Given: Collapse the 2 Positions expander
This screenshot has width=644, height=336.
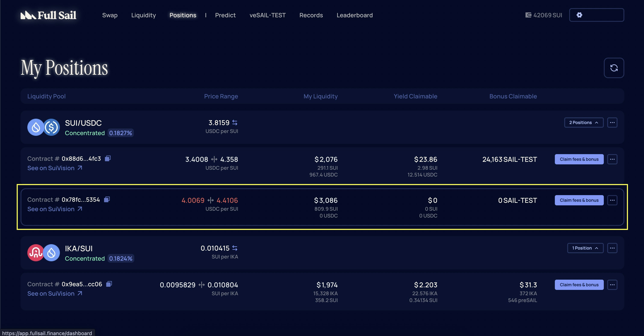Looking at the screenshot, I should (583, 123).
